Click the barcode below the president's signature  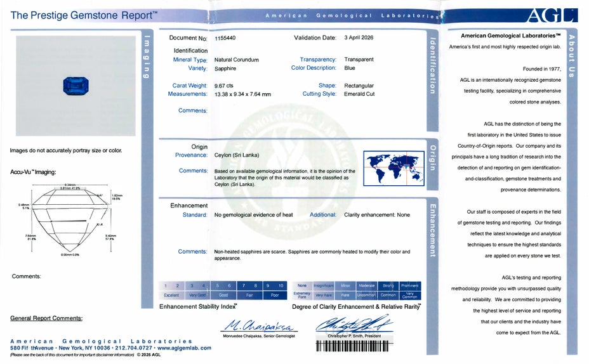pyautogui.click(x=355, y=346)
